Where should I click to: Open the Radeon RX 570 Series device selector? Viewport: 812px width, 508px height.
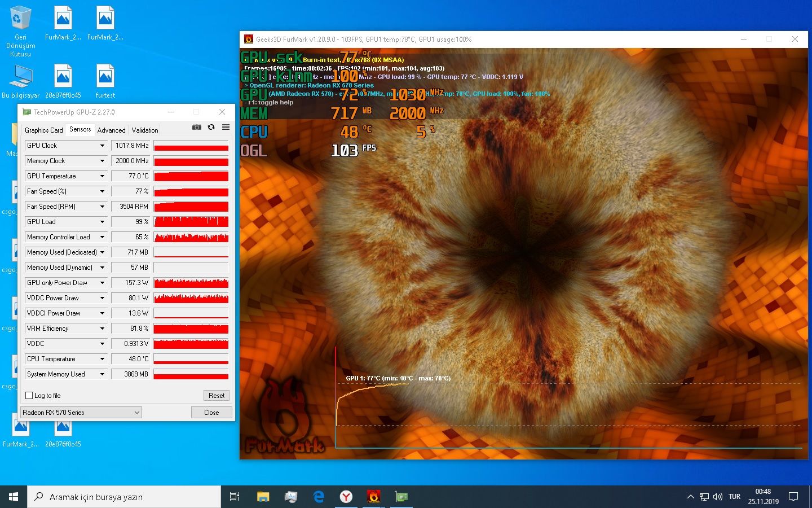pyautogui.click(x=81, y=413)
